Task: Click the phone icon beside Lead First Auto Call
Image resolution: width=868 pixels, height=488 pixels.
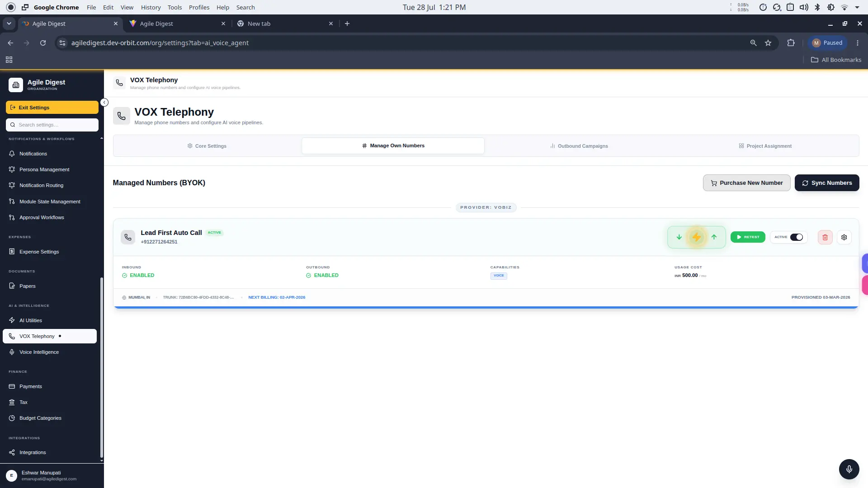Action: pos(128,237)
